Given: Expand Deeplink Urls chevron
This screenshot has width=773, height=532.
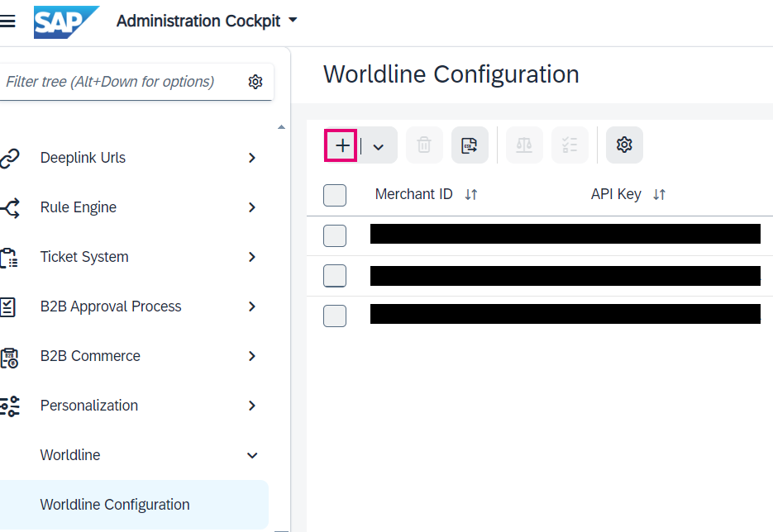Looking at the screenshot, I should [x=252, y=158].
